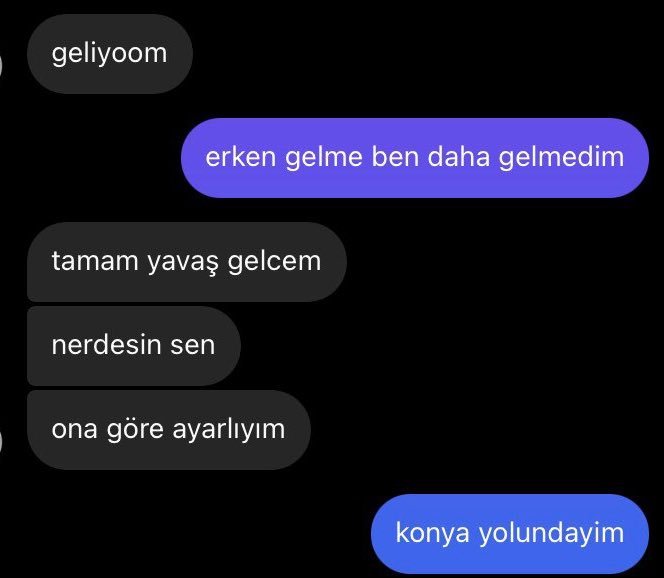Click the word "gelcem" in gray bubble
664x578 pixels.
(274, 261)
